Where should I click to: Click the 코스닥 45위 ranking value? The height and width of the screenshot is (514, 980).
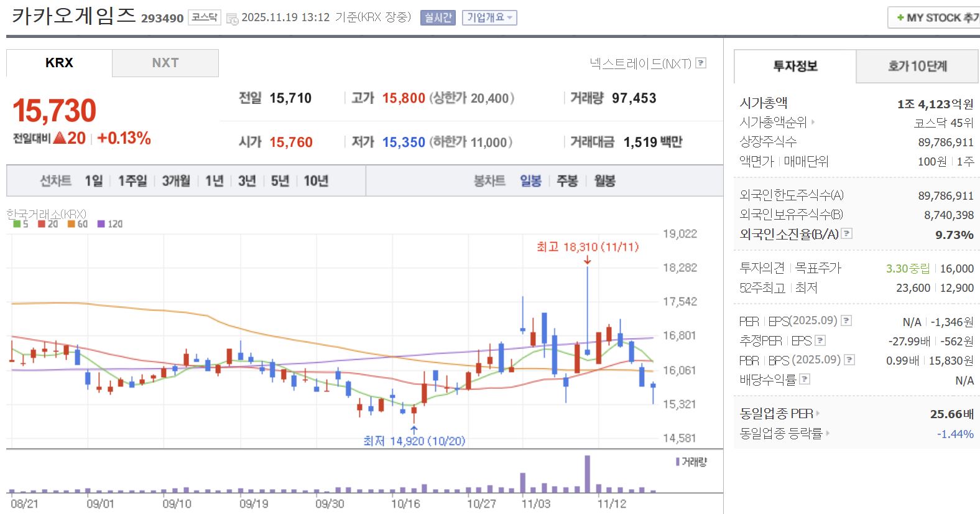(943, 123)
